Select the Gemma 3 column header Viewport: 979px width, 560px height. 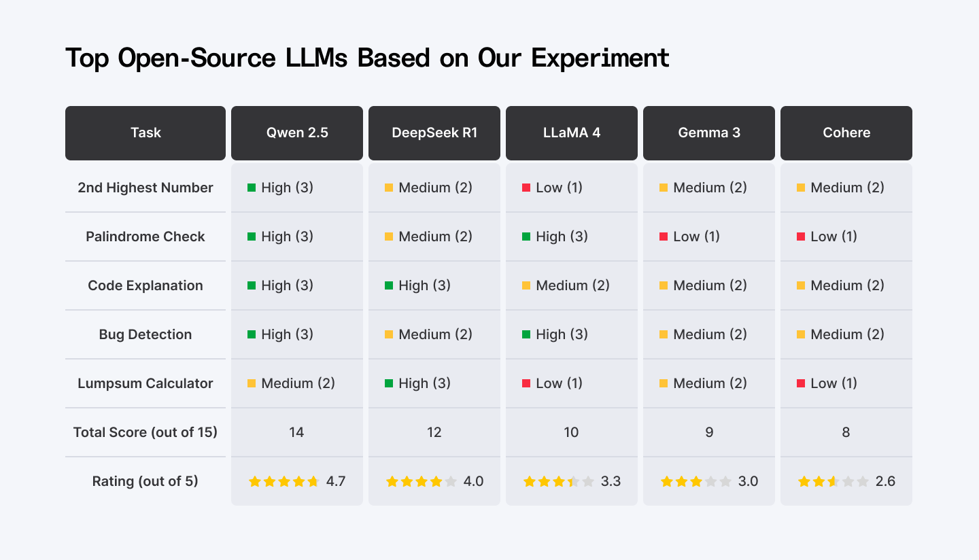[709, 133]
